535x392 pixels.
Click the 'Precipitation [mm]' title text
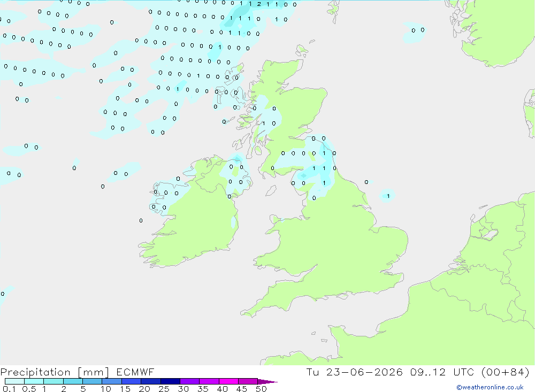[55, 372]
